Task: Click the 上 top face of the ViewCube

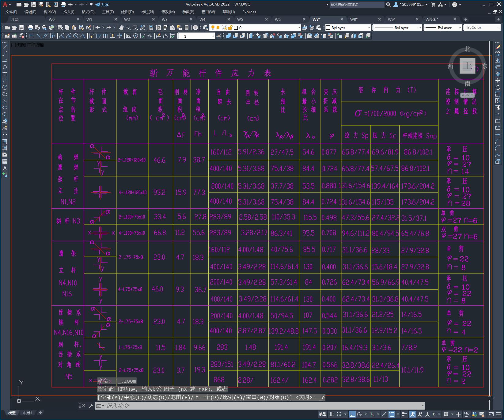Action: [467, 66]
